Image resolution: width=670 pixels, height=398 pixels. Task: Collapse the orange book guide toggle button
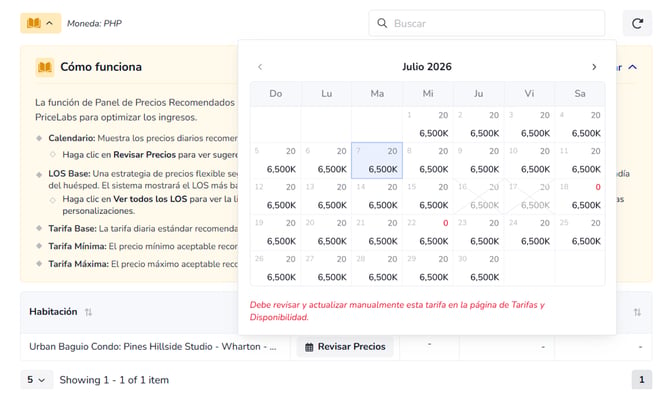coord(41,23)
